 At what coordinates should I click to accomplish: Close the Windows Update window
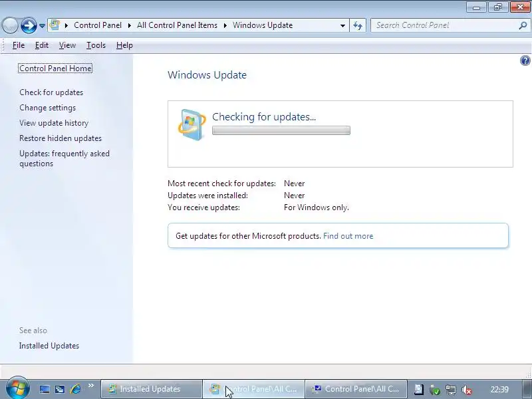(x=521, y=7)
